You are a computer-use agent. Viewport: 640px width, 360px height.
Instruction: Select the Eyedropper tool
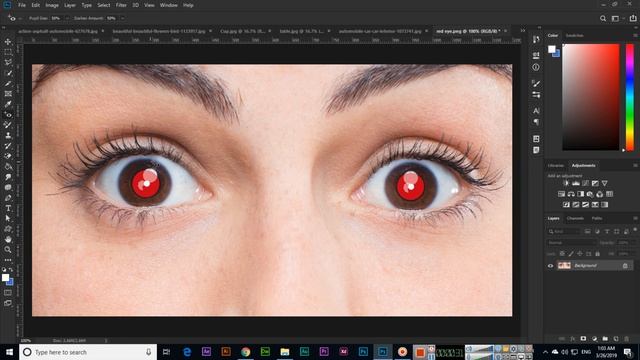point(8,104)
